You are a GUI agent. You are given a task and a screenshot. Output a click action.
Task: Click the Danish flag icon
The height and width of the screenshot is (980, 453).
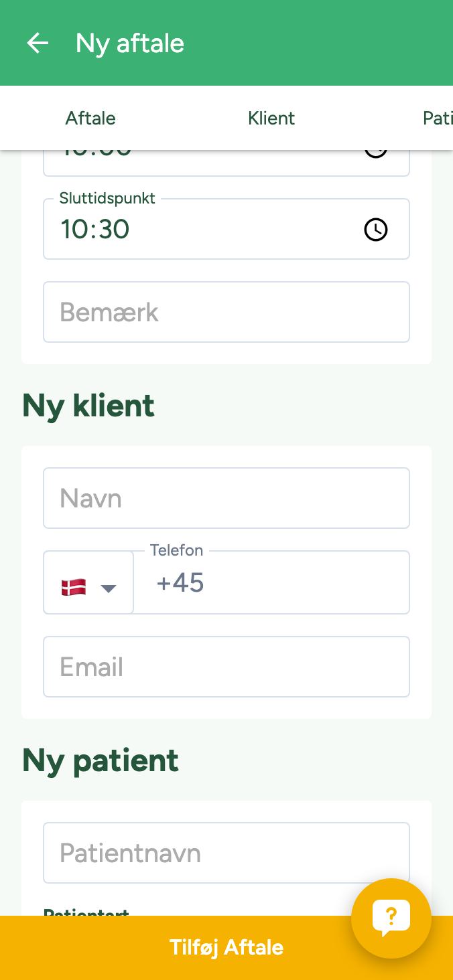pyautogui.click(x=74, y=587)
